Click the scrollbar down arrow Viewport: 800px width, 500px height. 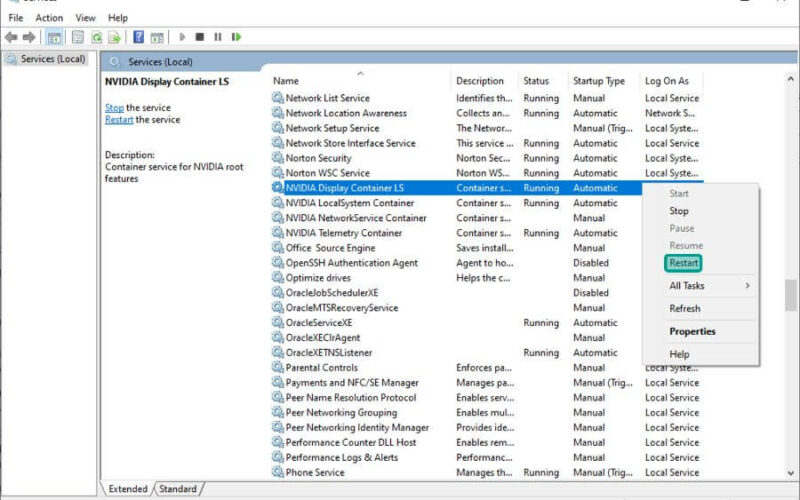coord(790,473)
